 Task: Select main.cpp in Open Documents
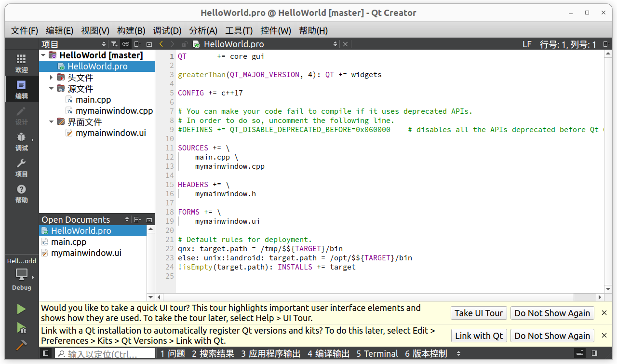click(x=68, y=242)
